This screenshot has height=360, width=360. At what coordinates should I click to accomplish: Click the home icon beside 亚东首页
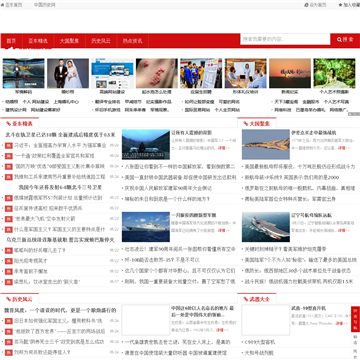pos(3,5)
